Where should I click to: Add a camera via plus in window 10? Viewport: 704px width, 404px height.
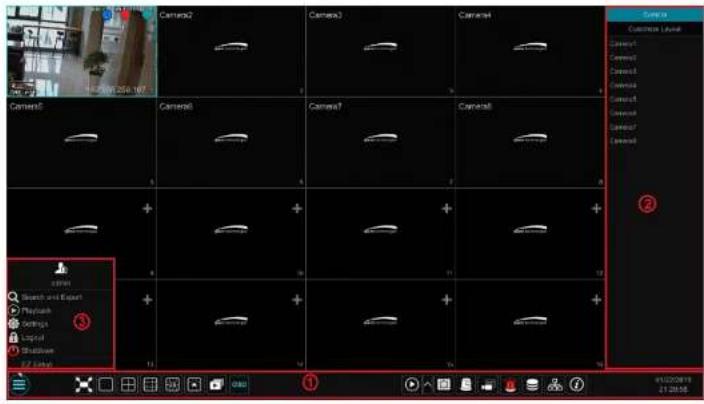297,208
